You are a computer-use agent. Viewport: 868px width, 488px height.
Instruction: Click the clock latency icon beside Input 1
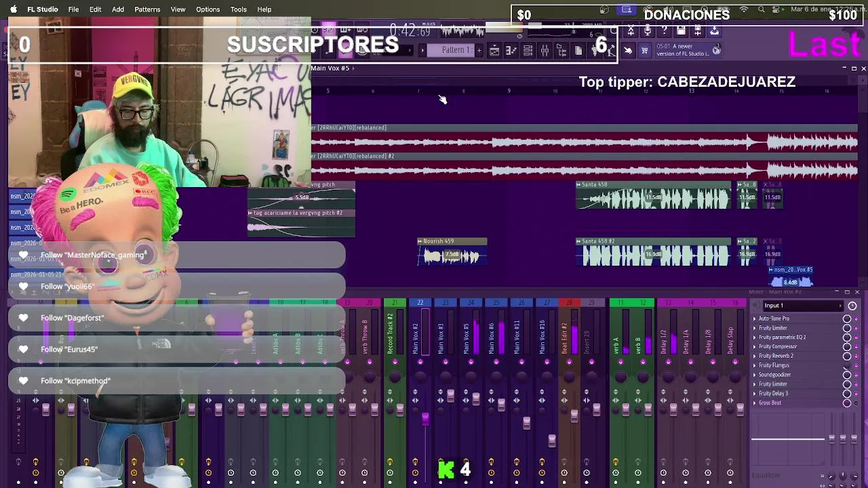click(852, 306)
